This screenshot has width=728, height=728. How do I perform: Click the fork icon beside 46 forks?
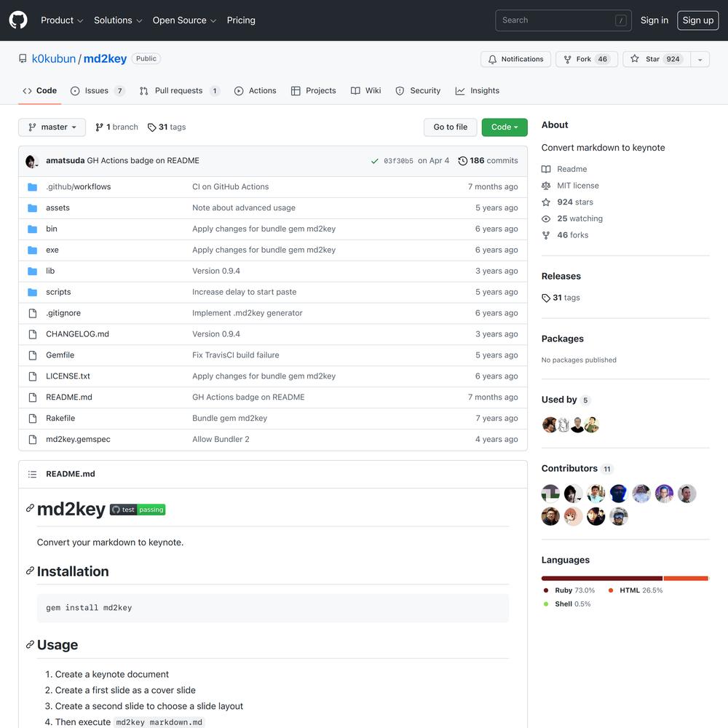coord(546,235)
